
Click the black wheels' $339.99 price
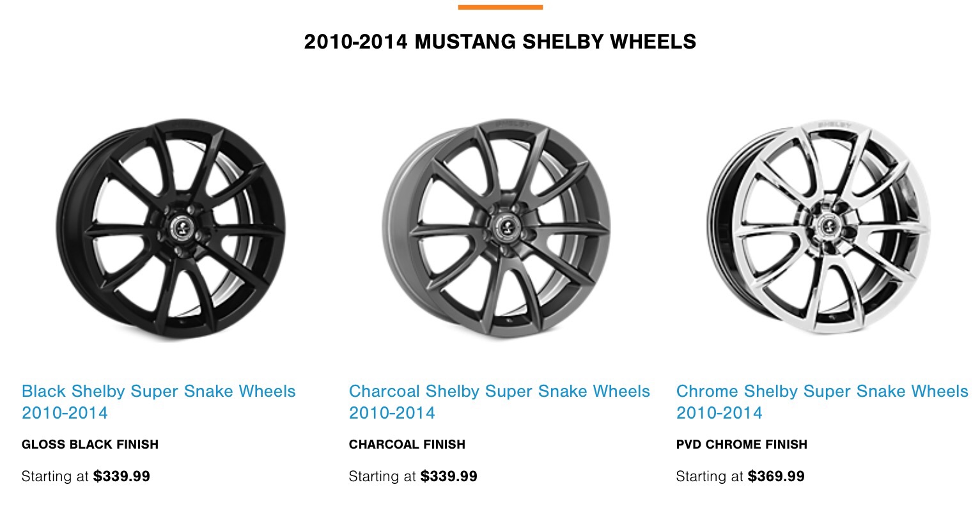(x=121, y=476)
